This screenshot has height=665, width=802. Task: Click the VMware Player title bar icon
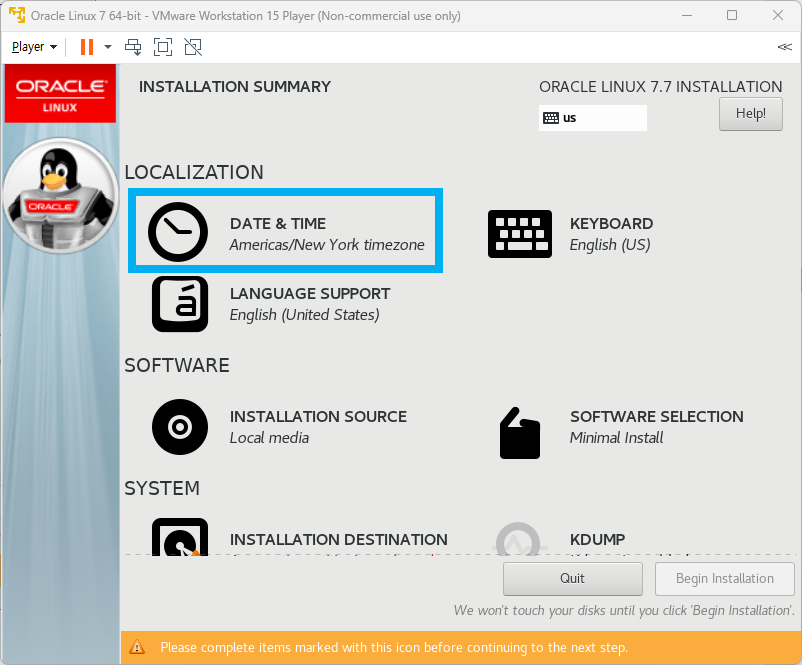coord(17,15)
